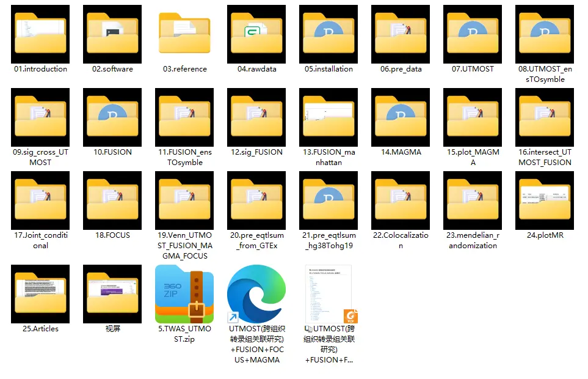Select the 5.TWAS_UTMOST.zip archive icon
The height and width of the screenshot is (379, 588).
184,294
